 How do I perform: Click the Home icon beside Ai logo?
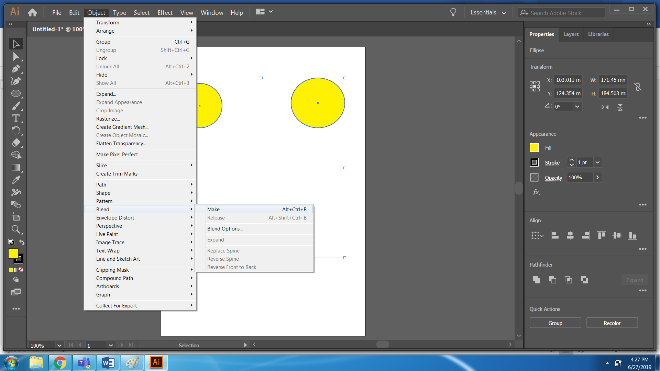tap(32, 13)
